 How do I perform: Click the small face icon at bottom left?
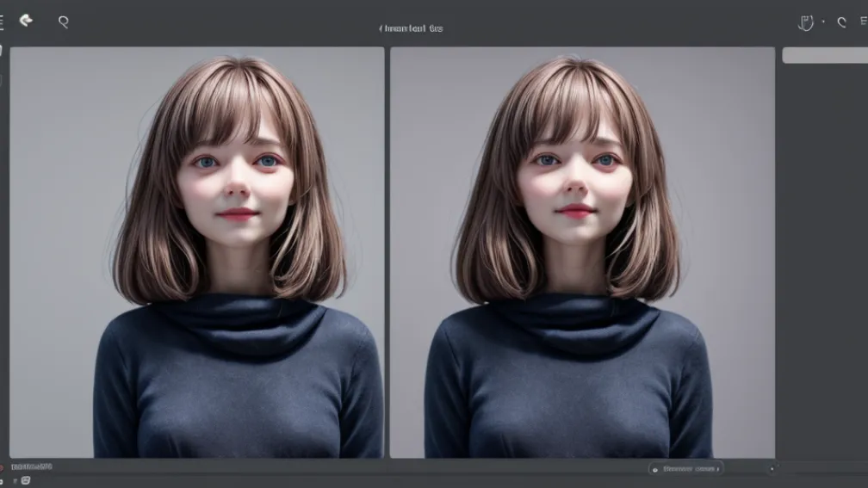click(26, 480)
